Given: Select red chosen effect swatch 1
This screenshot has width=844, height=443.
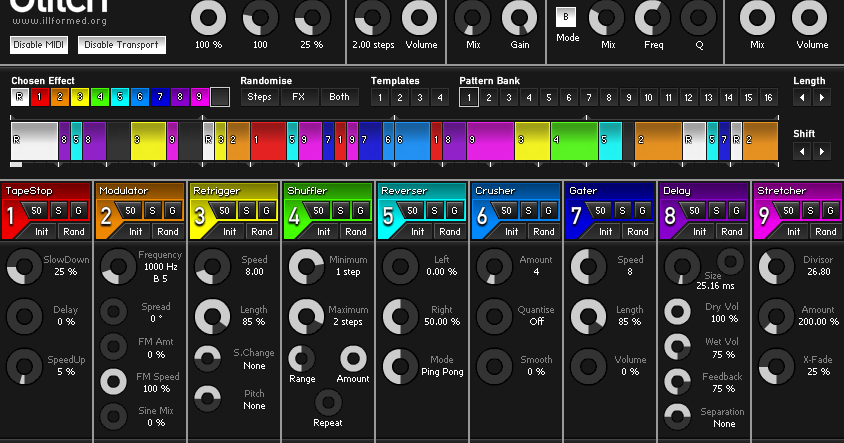Looking at the screenshot, I should tap(40, 97).
